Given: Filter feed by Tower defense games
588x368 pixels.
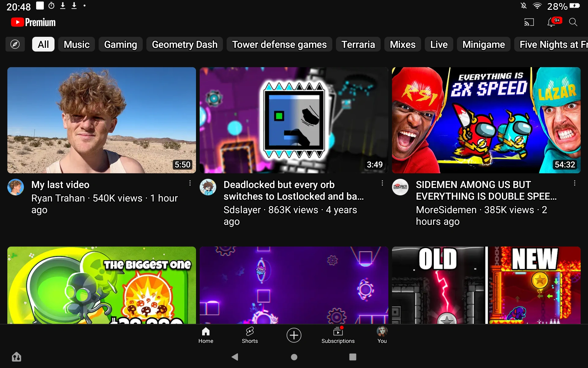Looking at the screenshot, I should click(x=279, y=44).
